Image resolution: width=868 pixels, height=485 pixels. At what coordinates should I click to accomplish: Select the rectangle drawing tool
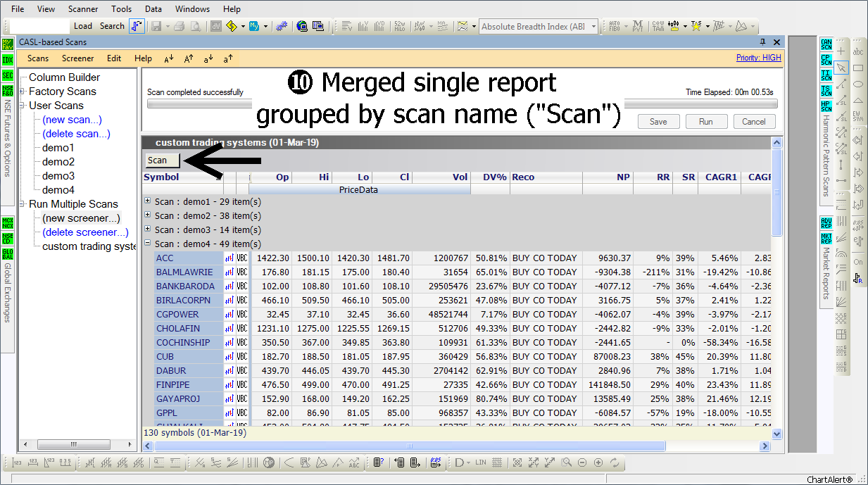pyautogui.click(x=858, y=68)
